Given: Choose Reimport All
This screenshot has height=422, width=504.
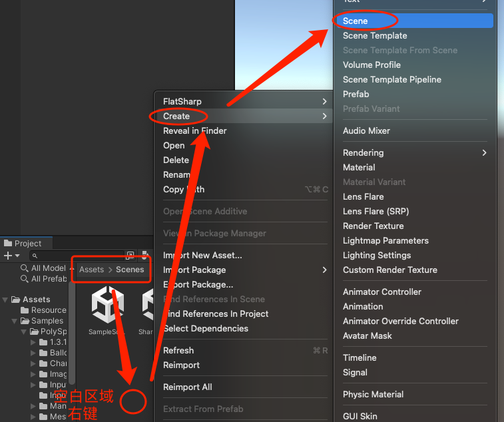Looking at the screenshot, I should (x=244, y=387).
